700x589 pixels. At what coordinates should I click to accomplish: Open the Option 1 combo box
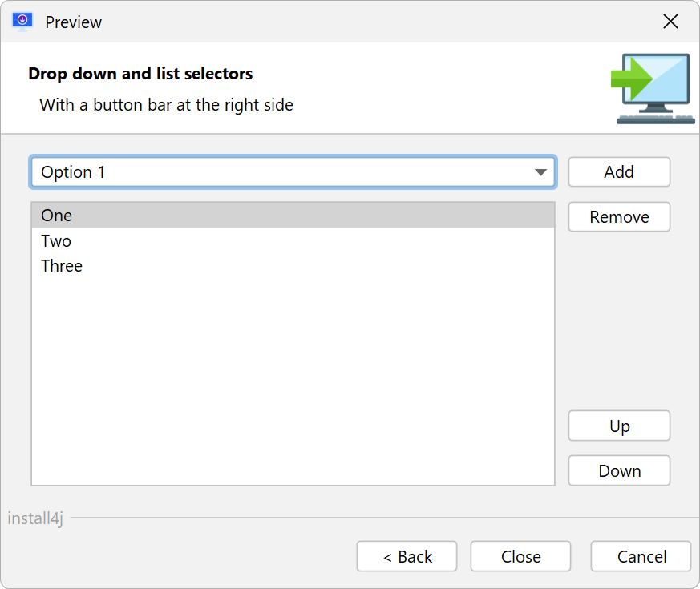293,172
